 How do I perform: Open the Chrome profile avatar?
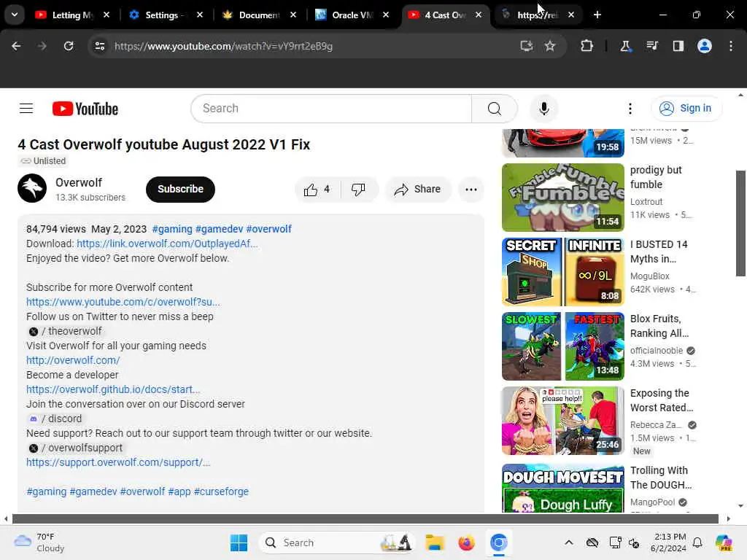[x=705, y=46]
